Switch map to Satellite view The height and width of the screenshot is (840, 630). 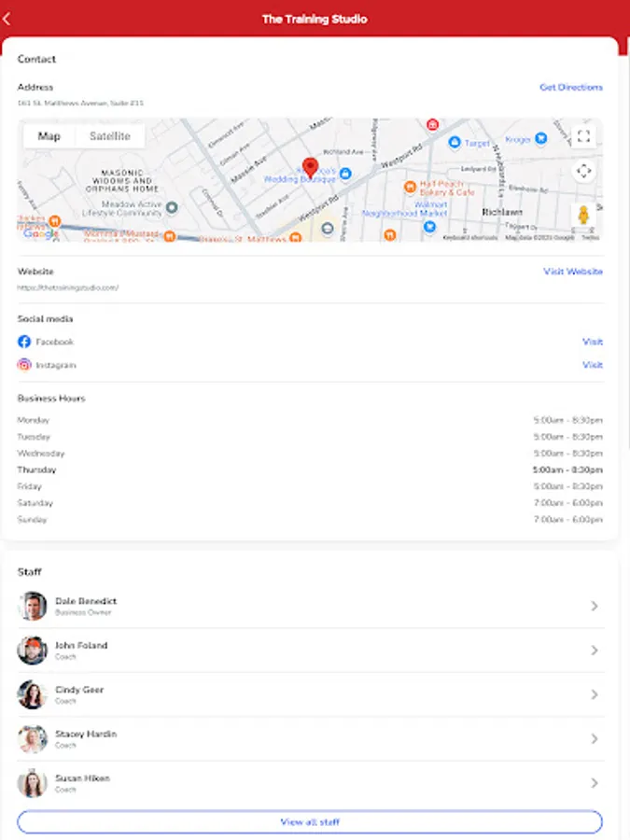click(x=110, y=136)
